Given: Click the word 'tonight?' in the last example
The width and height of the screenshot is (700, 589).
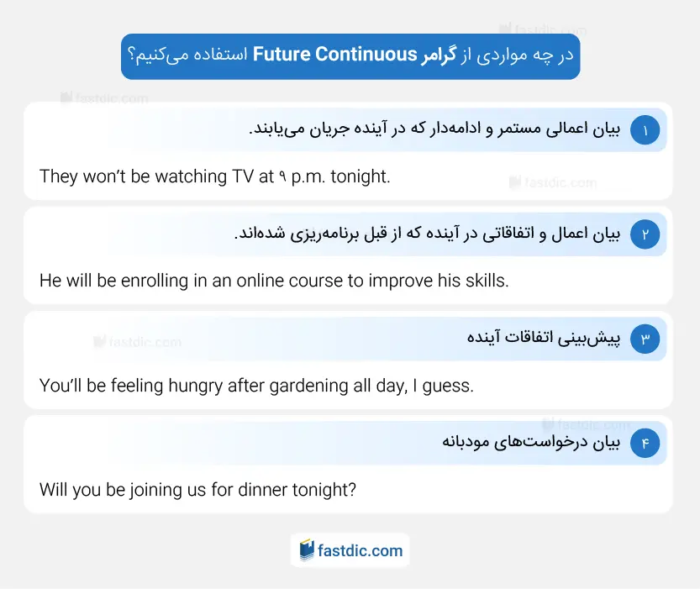Looking at the screenshot, I should click(324, 490).
